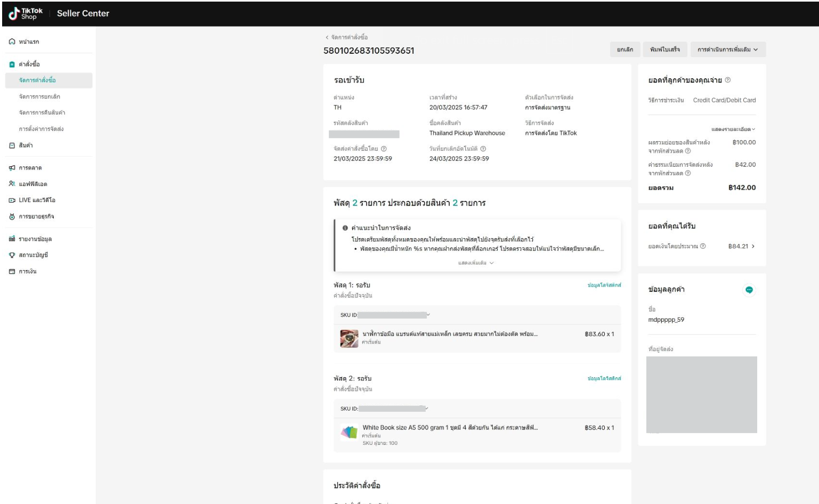
Task: Click the wristwatch product thumbnail
Action: coord(349,338)
